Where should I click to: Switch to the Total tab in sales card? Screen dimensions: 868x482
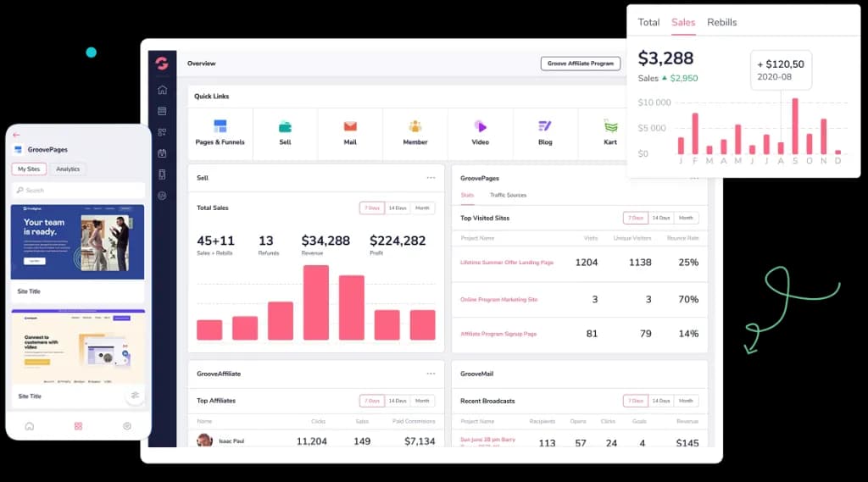coord(648,22)
